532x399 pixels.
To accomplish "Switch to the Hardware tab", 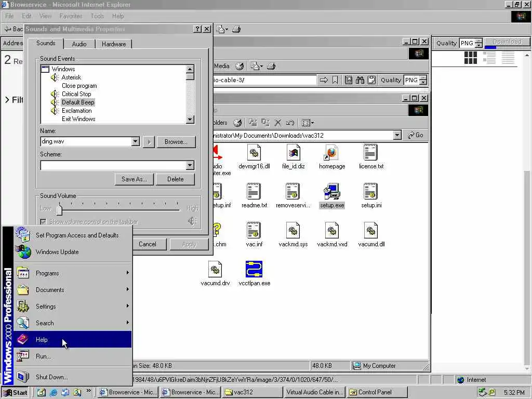I will (114, 44).
